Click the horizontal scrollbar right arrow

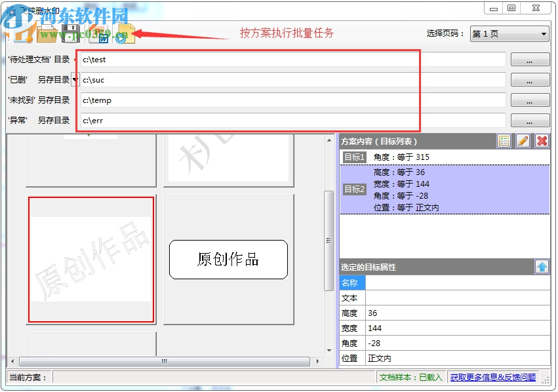[318, 361]
